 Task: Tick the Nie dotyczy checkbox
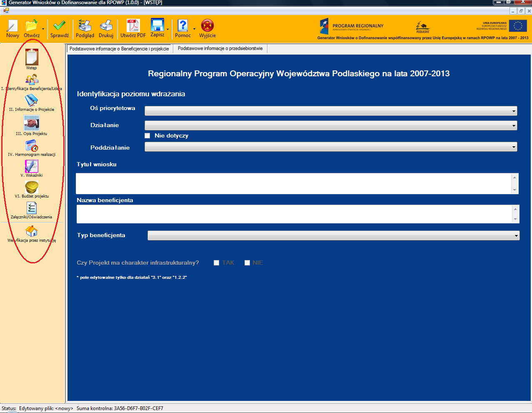coord(147,135)
